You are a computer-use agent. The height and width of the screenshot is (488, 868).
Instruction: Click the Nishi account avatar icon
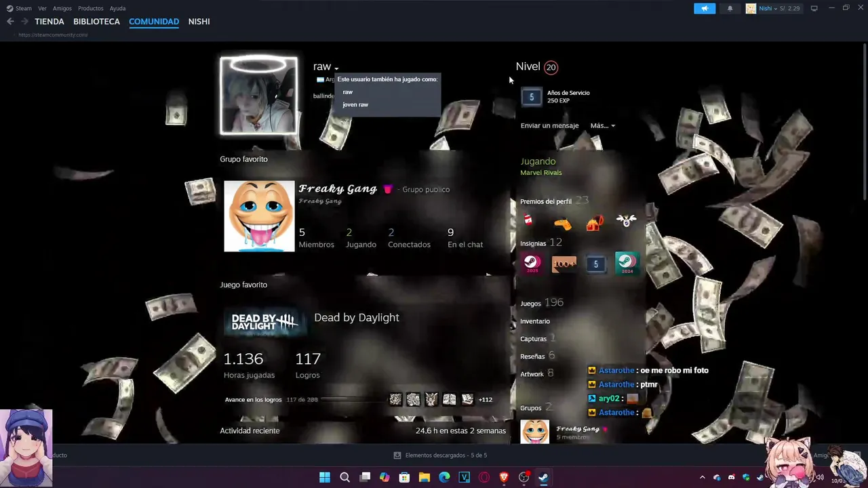[x=751, y=8]
